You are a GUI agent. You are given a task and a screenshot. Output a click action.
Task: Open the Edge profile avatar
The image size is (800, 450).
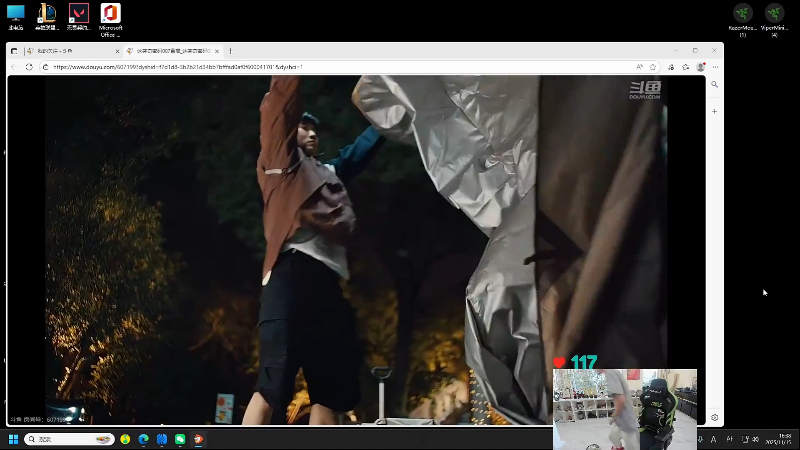[701, 67]
